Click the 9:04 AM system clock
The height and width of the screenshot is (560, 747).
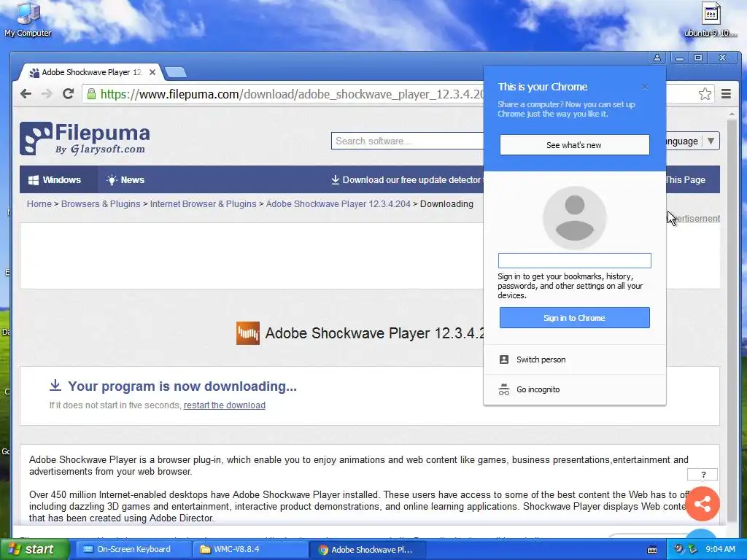(x=720, y=550)
